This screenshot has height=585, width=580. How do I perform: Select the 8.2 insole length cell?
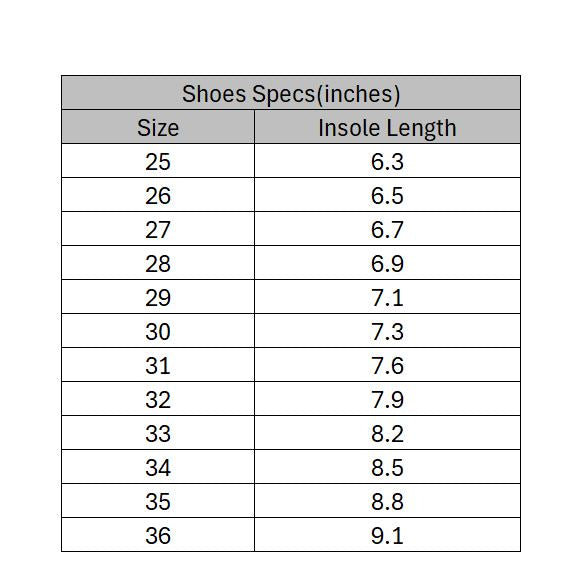click(387, 432)
